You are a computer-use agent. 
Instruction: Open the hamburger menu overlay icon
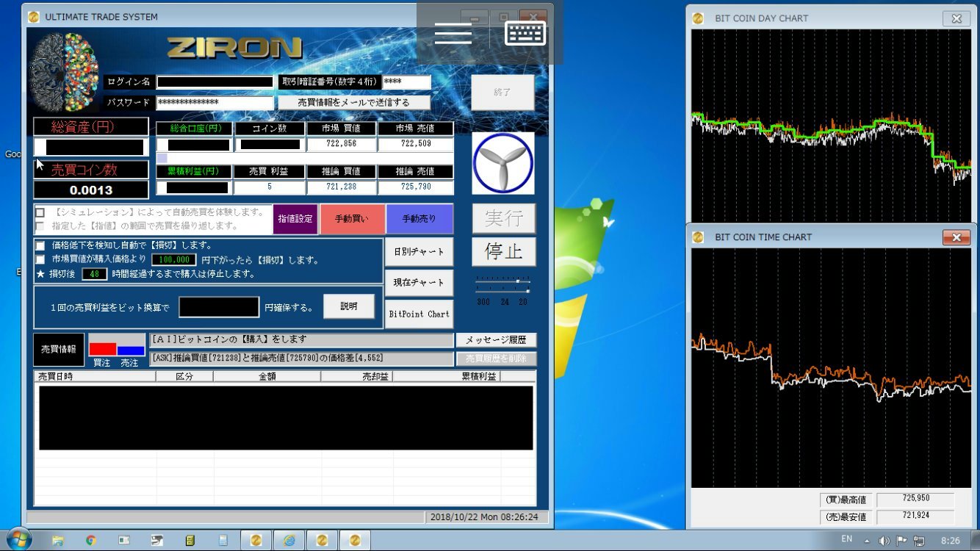(x=453, y=33)
